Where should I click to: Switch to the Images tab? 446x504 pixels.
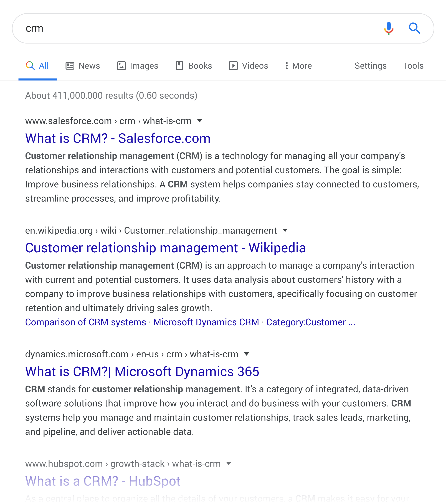click(137, 66)
